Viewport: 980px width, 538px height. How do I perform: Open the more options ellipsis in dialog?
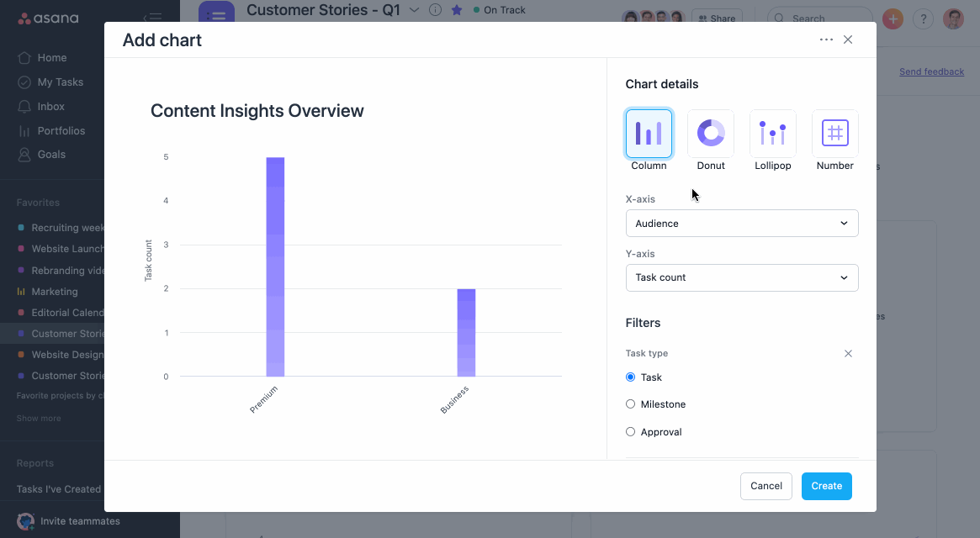click(x=826, y=40)
